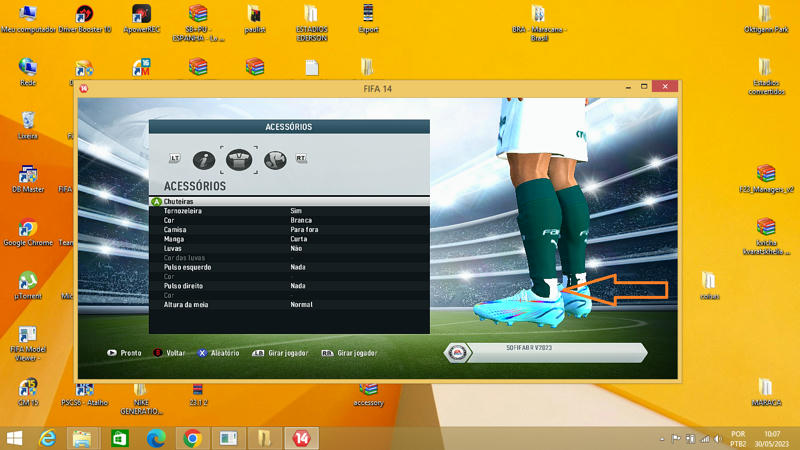Open Meu computador desktop icon
Screen dimensions: 800x450
(x=28, y=19)
